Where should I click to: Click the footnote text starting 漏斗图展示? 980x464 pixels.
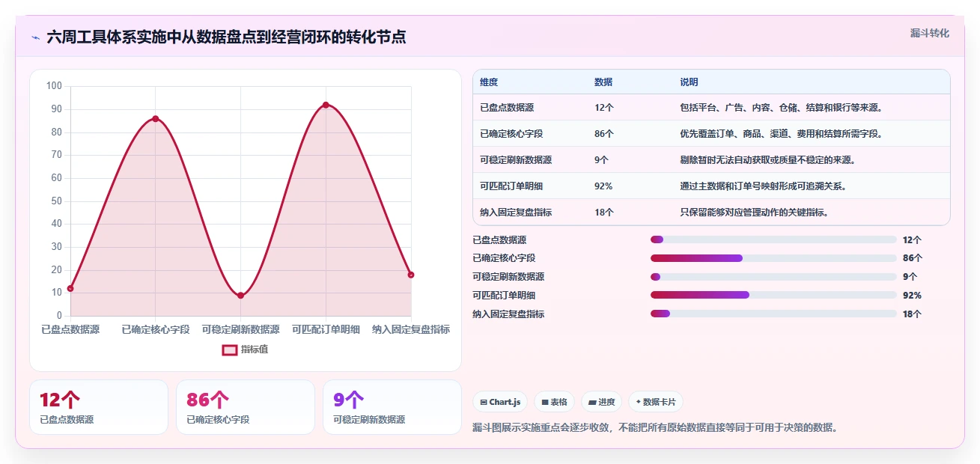click(656, 428)
